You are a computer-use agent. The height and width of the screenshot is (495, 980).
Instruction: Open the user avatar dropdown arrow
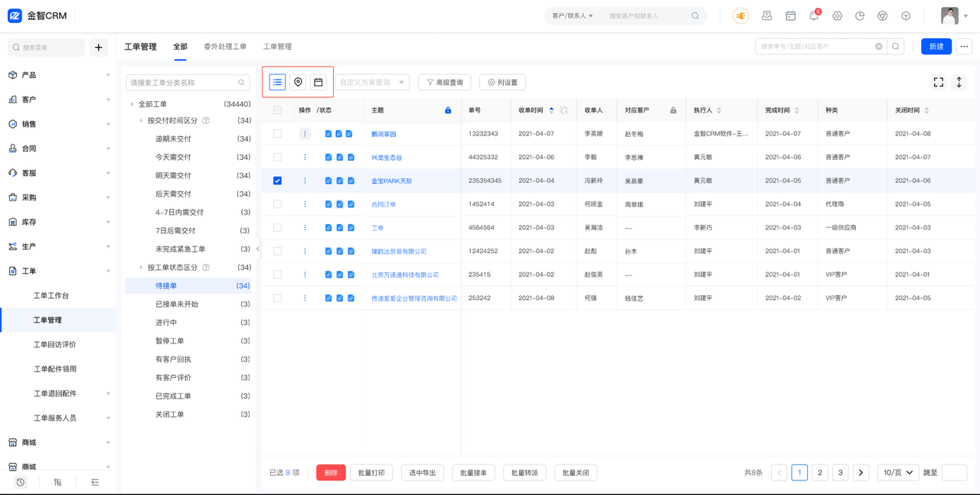point(965,16)
